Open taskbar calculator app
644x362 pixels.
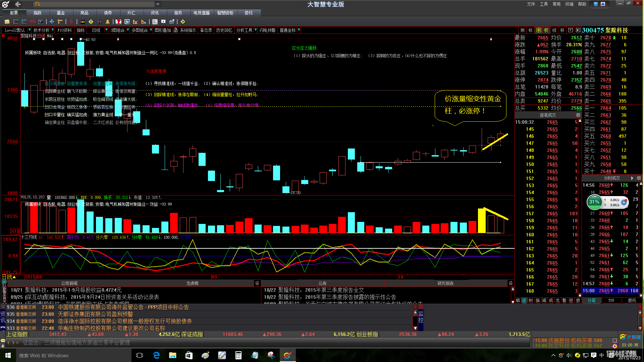tap(238, 355)
